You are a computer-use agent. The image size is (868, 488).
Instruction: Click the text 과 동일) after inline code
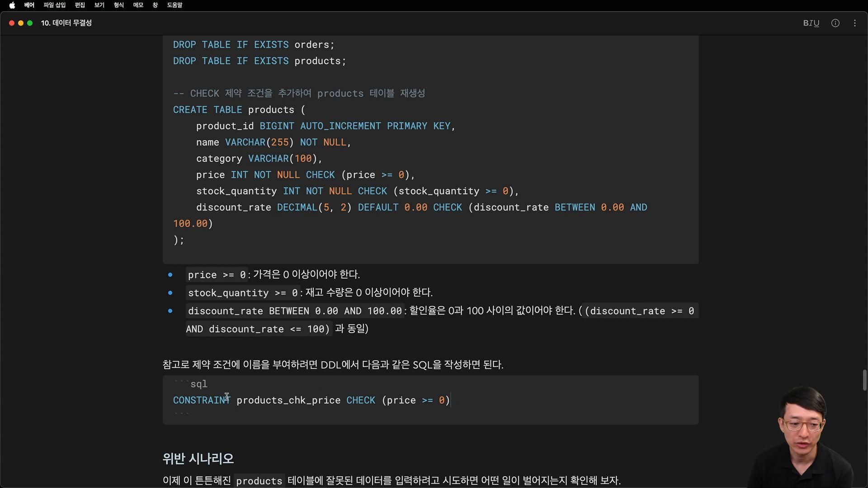352,329
